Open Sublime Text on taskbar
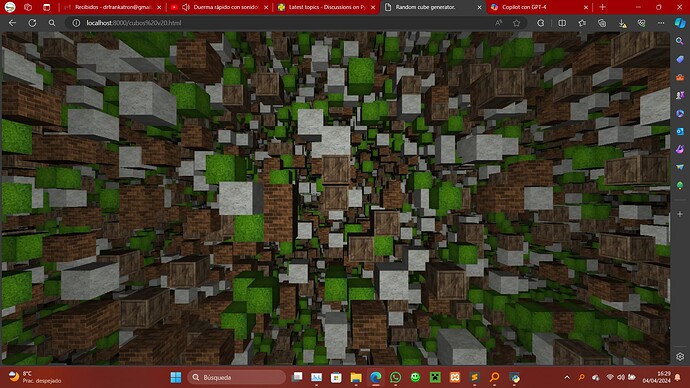The height and width of the screenshot is (388, 690). (x=474, y=377)
